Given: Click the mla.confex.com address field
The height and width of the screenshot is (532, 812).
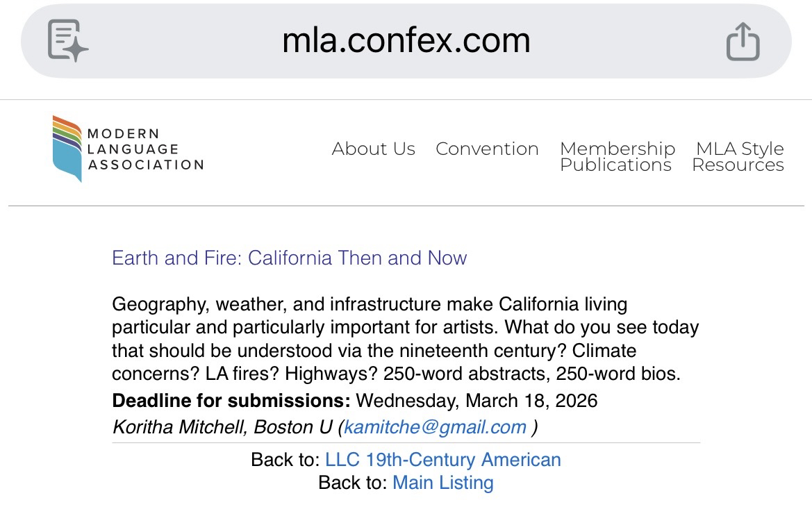Looking at the screenshot, I should point(406,40).
